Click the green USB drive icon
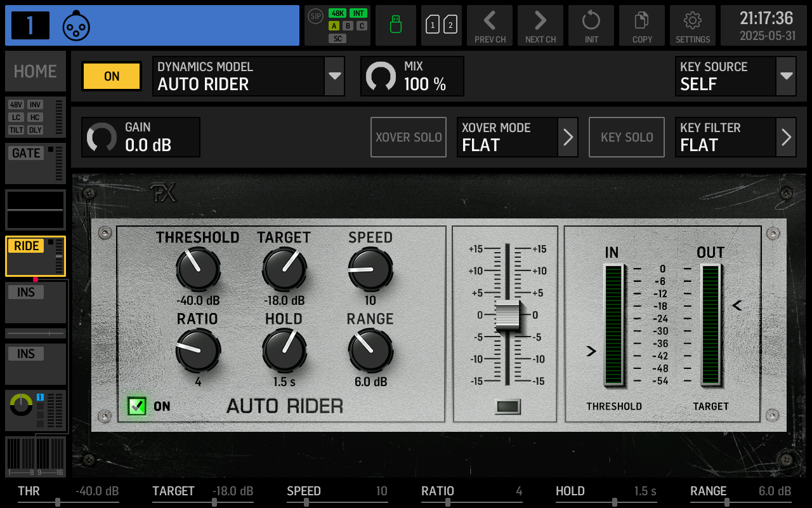 [396, 25]
